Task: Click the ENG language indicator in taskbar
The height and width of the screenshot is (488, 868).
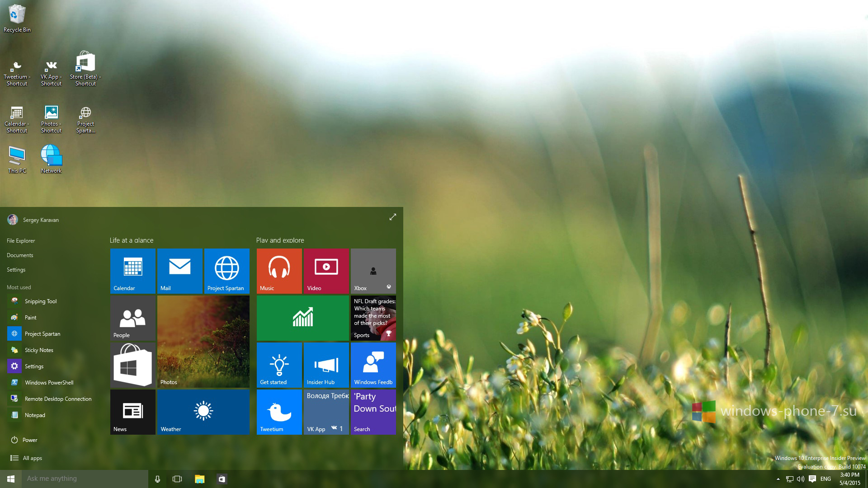Action: tap(826, 479)
